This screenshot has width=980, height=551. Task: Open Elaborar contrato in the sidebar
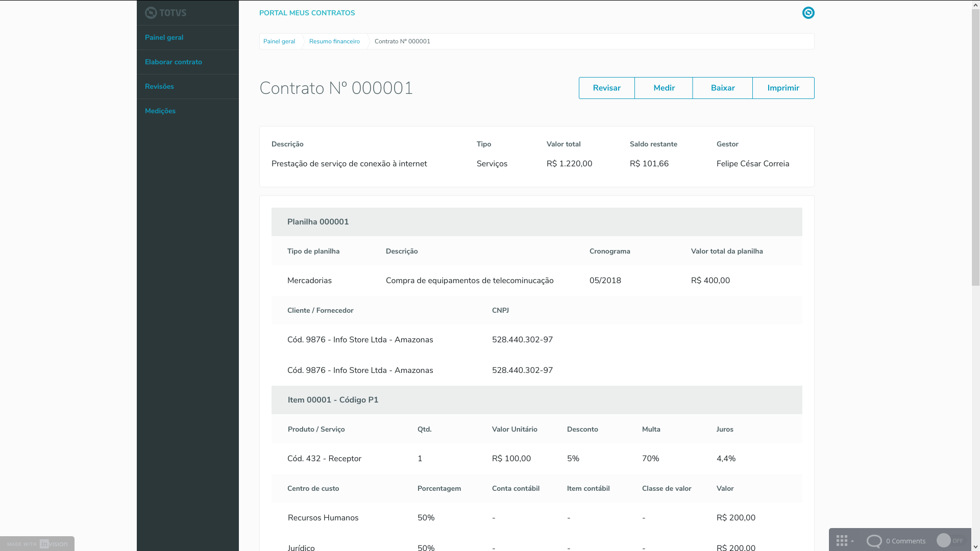pos(173,62)
